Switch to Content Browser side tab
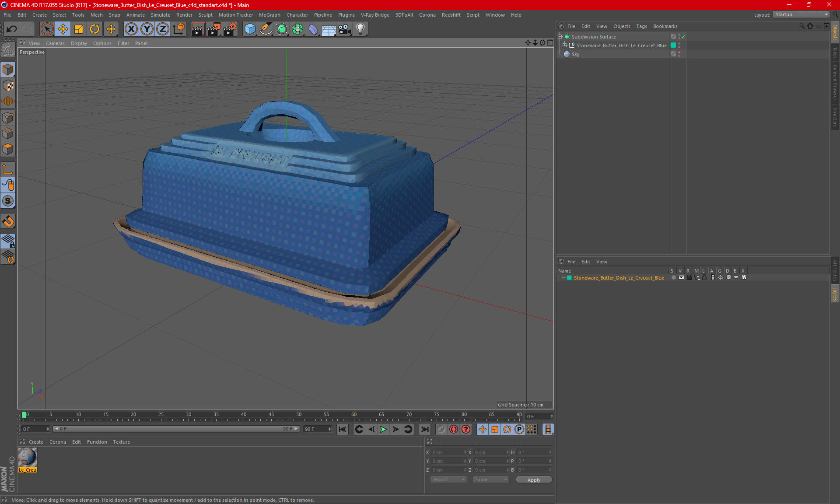 tap(835, 82)
